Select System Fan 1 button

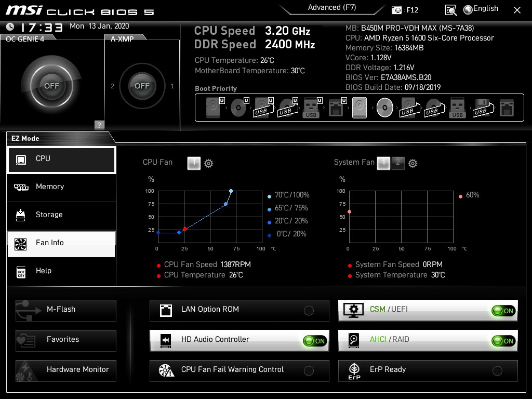(x=383, y=163)
